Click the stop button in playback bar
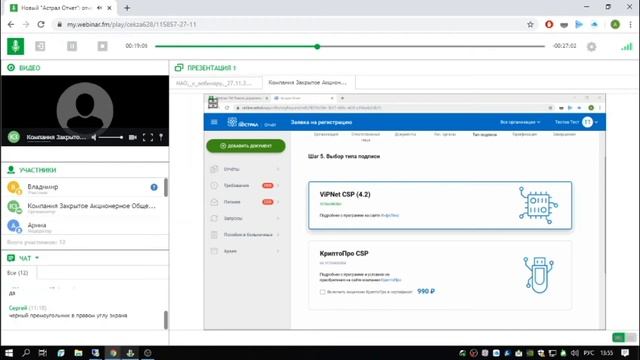The height and width of the screenshot is (360, 640). pyautogui.click(x=102, y=46)
